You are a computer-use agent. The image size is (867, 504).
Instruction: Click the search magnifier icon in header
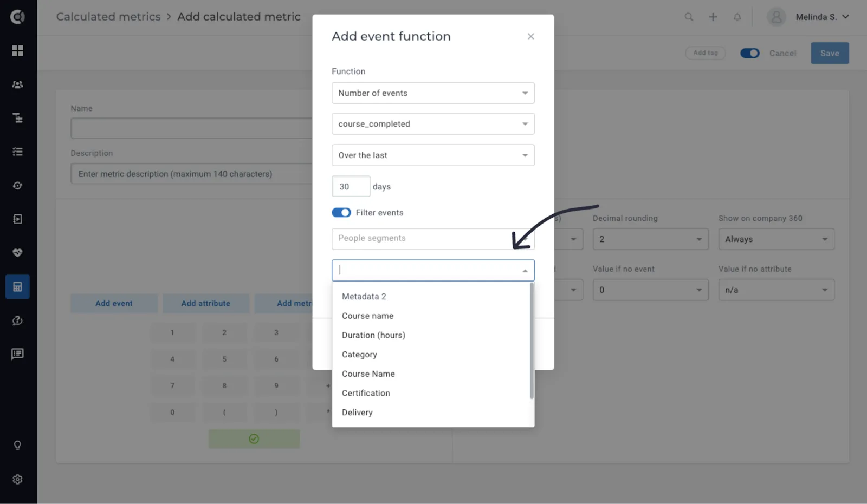(x=689, y=17)
